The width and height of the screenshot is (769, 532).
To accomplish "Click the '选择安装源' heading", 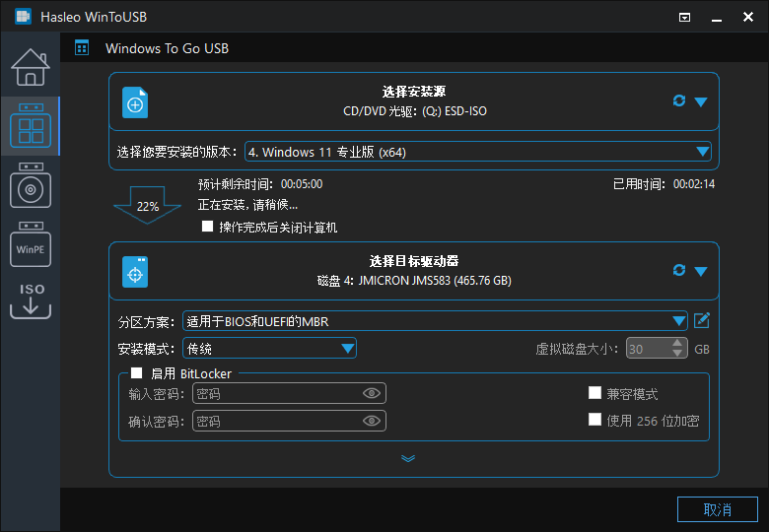I will click(x=414, y=92).
